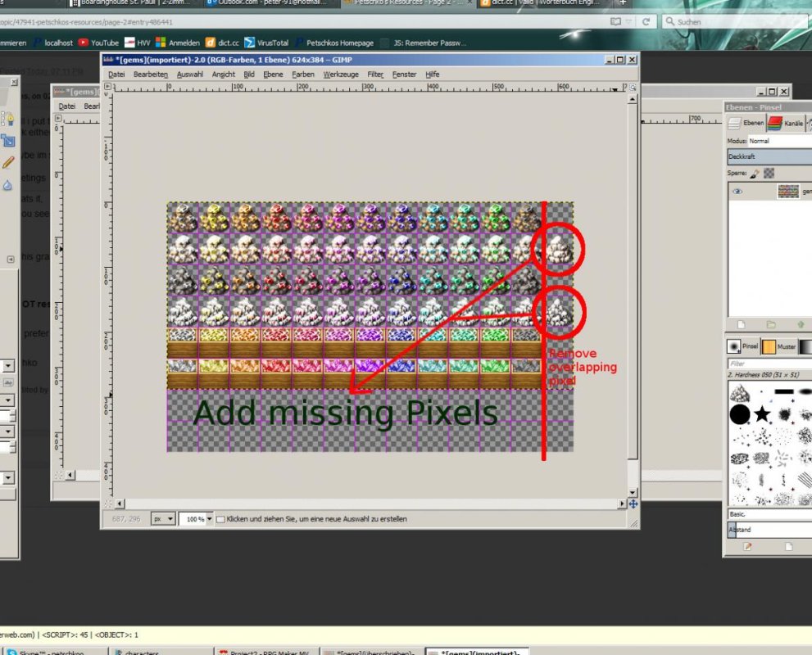Open the YouTube bookmark
This screenshot has height=655, width=812.
[98, 43]
